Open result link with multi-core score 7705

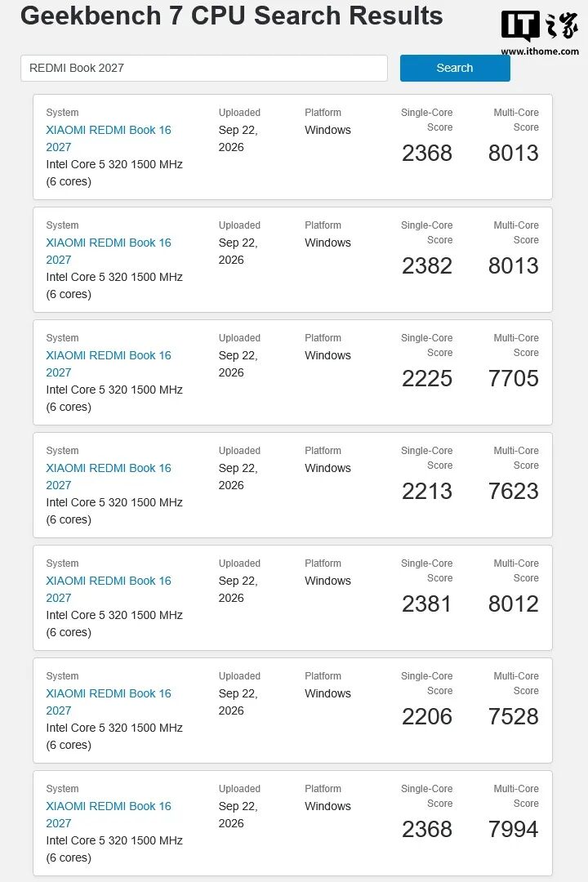point(108,363)
